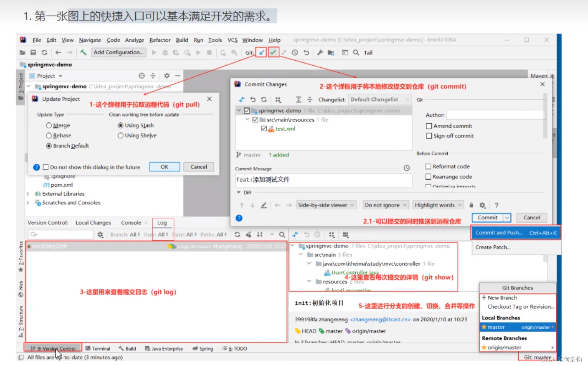
Task: Uncheck test.xml in Commit Changes
Action: click(264, 129)
